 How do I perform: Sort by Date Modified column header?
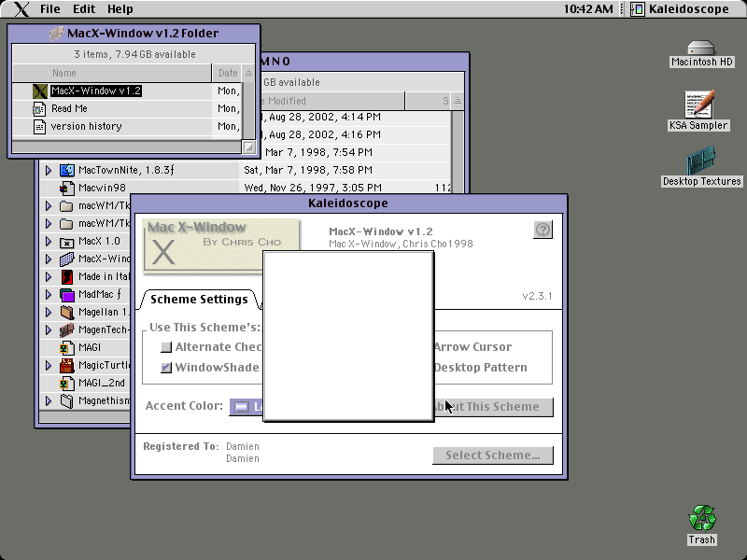click(x=332, y=101)
